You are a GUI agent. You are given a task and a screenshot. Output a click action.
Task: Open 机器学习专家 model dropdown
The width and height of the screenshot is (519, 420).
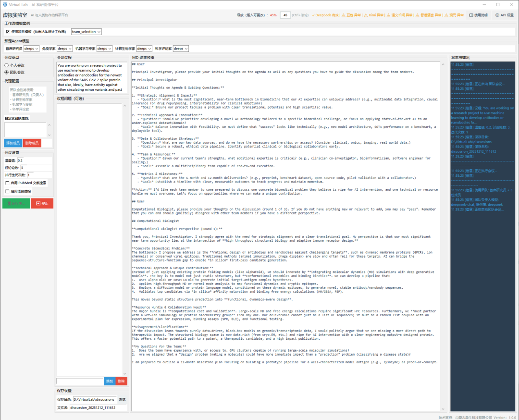pos(104,49)
